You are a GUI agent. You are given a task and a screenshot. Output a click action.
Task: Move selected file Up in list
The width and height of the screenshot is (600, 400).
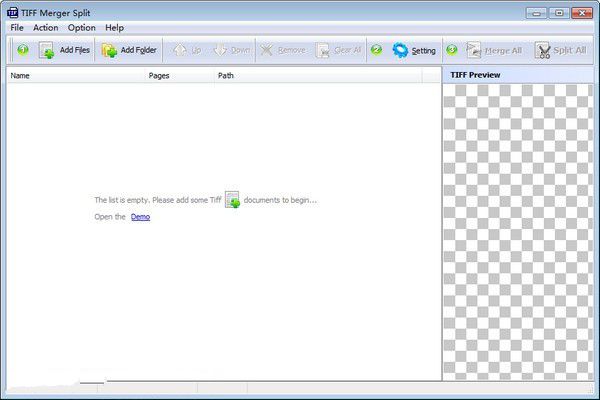[x=187, y=50]
